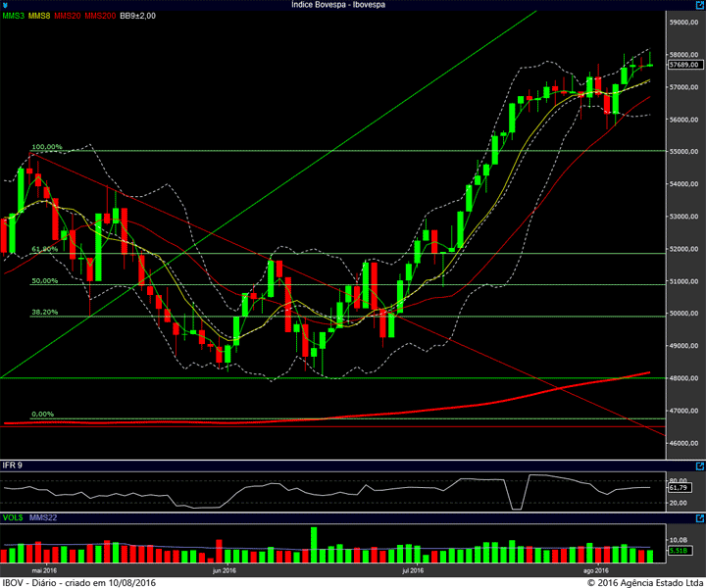Viewport: 706px width, 588px height.
Task: Click the 61,80% Fibonacci level label
Action: [44, 249]
